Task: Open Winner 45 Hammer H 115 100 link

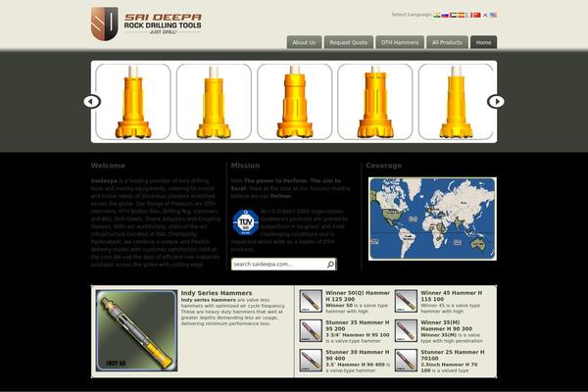Action: (452, 296)
